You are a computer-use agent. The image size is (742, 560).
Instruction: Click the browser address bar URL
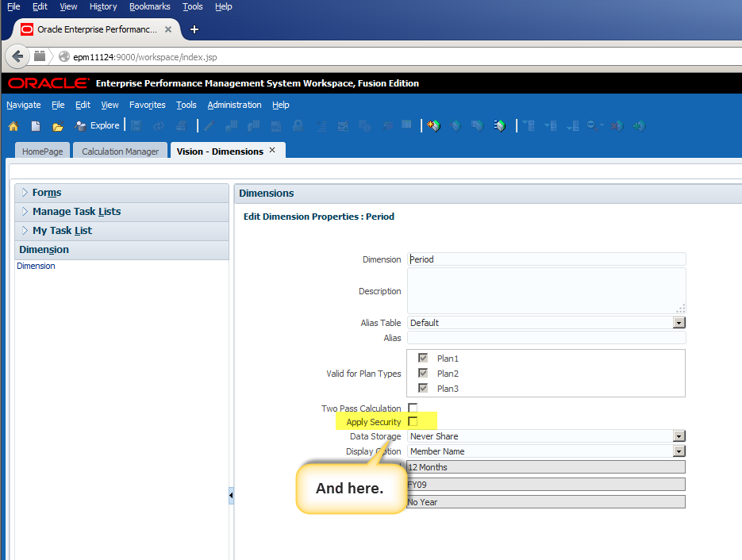144,57
